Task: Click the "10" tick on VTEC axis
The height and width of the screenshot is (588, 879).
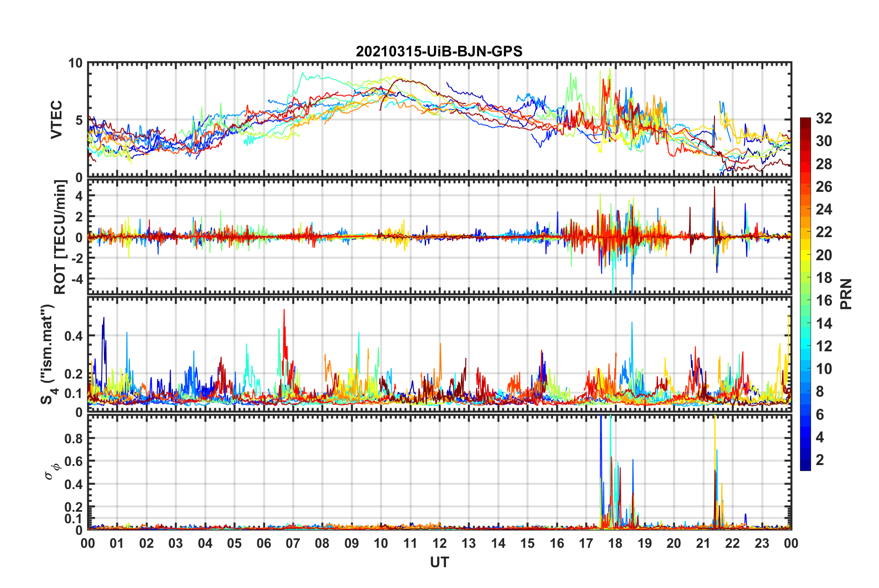Action: click(75, 63)
